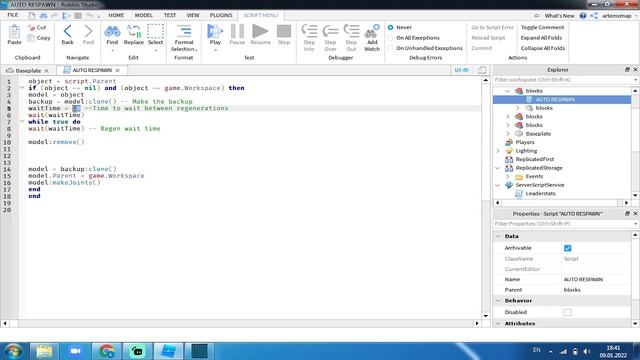The height and width of the screenshot is (360, 640).
Task: Switch to the HOME ribbon tab
Action: pyautogui.click(x=116, y=15)
